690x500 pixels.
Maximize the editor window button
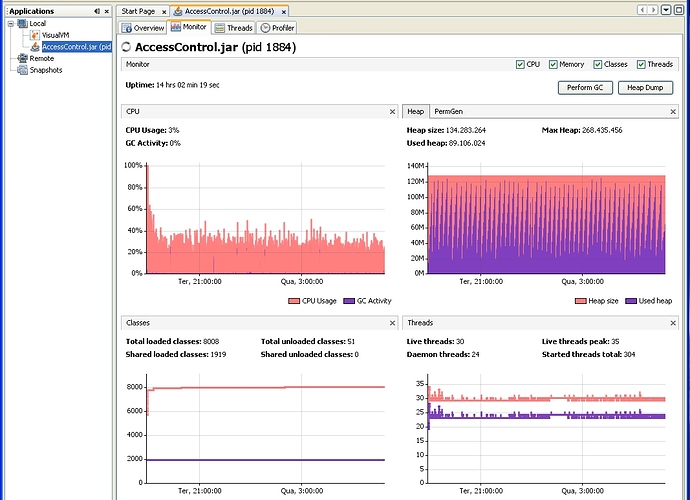[679, 10]
